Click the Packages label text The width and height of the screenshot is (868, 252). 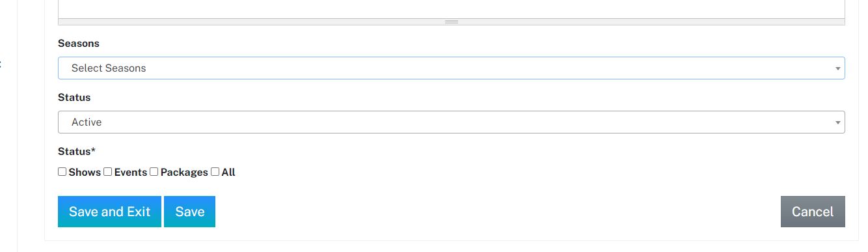click(x=184, y=173)
